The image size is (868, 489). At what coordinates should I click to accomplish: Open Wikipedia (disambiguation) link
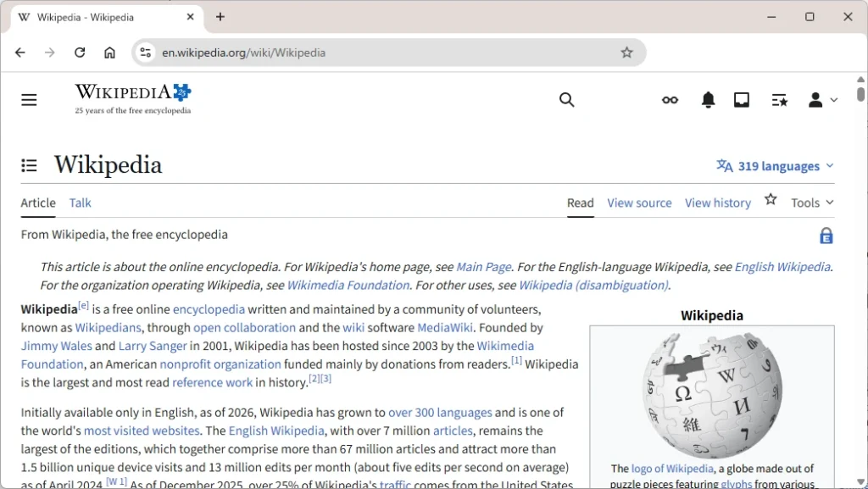click(x=593, y=286)
